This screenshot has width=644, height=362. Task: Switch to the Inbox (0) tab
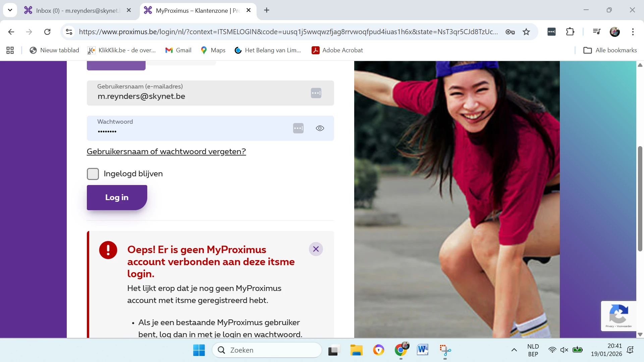(x=76, y=10)
